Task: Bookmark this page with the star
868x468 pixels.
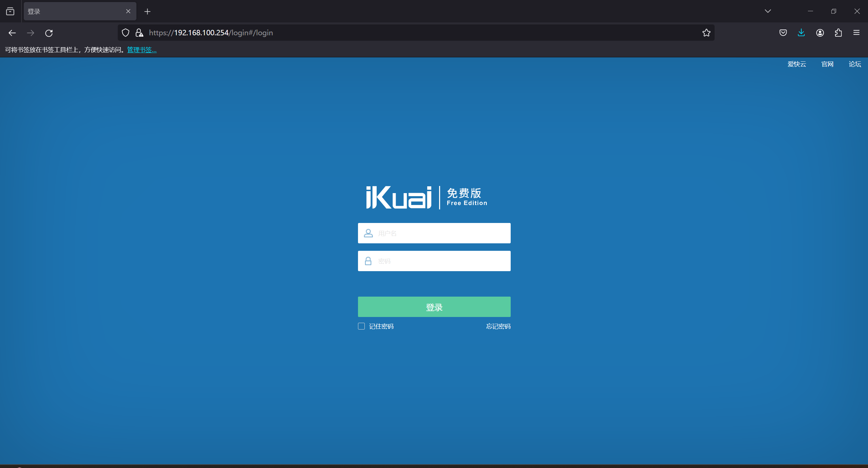Action: (706, 33)
